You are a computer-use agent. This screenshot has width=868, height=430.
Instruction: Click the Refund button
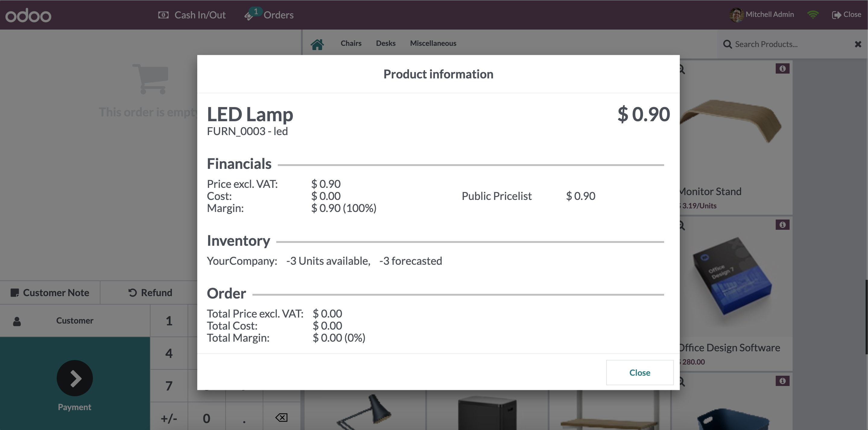pyautogui.click(x=150, y=292)
